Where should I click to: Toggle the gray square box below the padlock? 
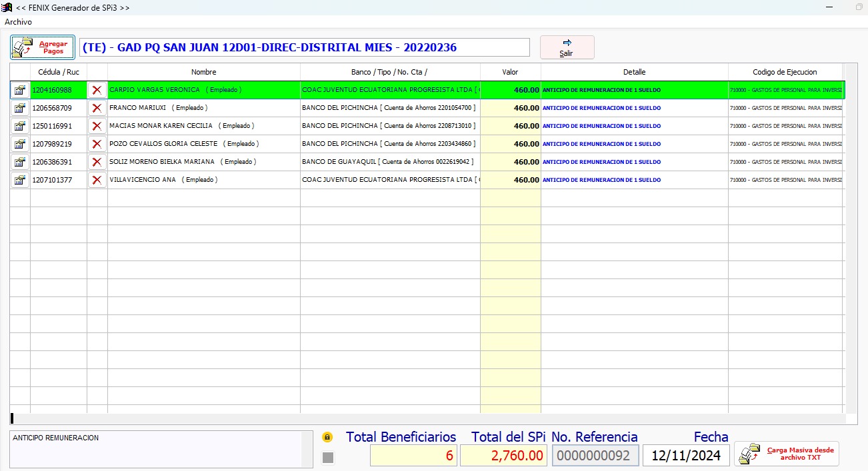pos(328,457)
